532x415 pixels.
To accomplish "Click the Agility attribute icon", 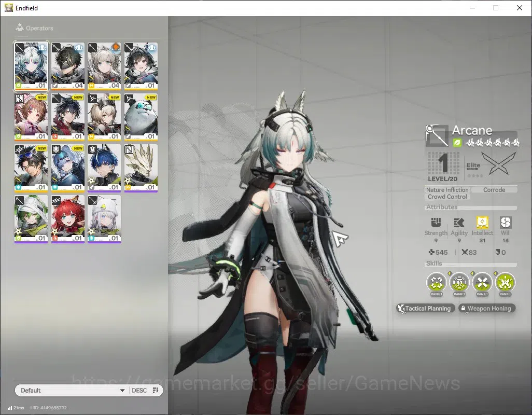I will tap(459, 222).
